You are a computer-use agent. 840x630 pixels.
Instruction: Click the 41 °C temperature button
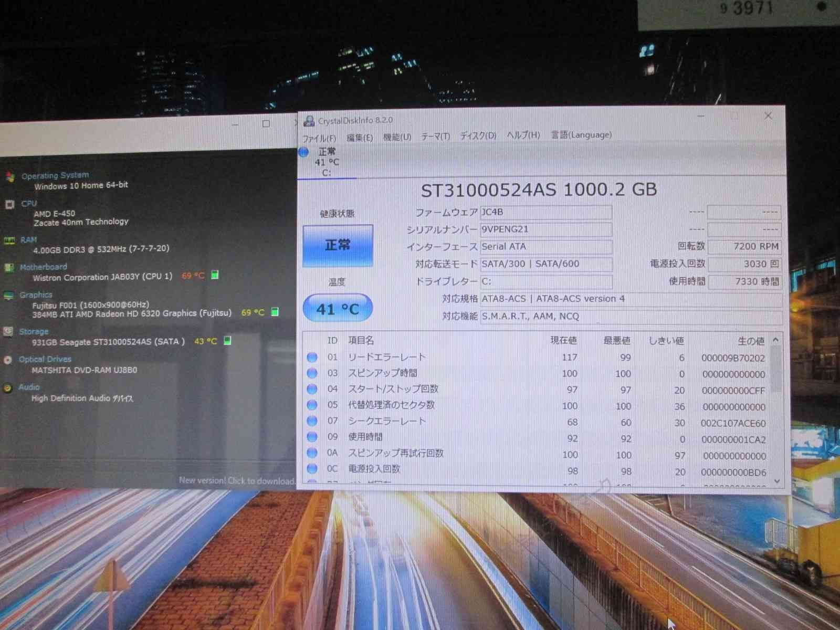pos(338,309)
